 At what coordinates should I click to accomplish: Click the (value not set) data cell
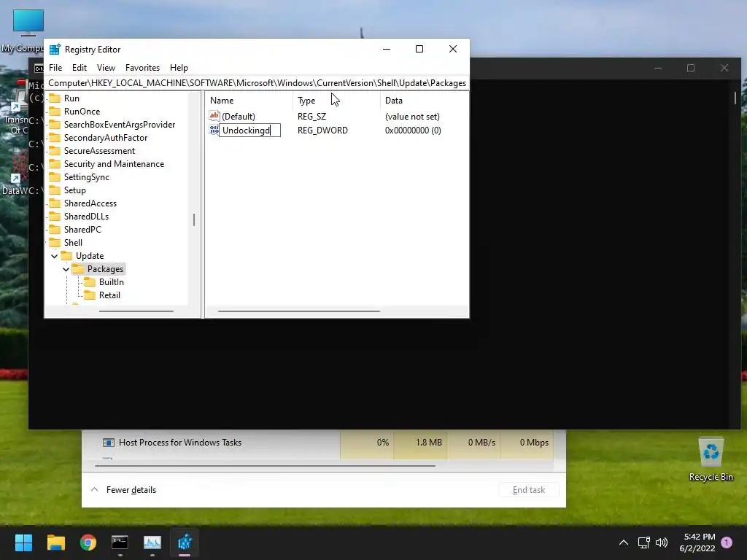pos(412,117)
